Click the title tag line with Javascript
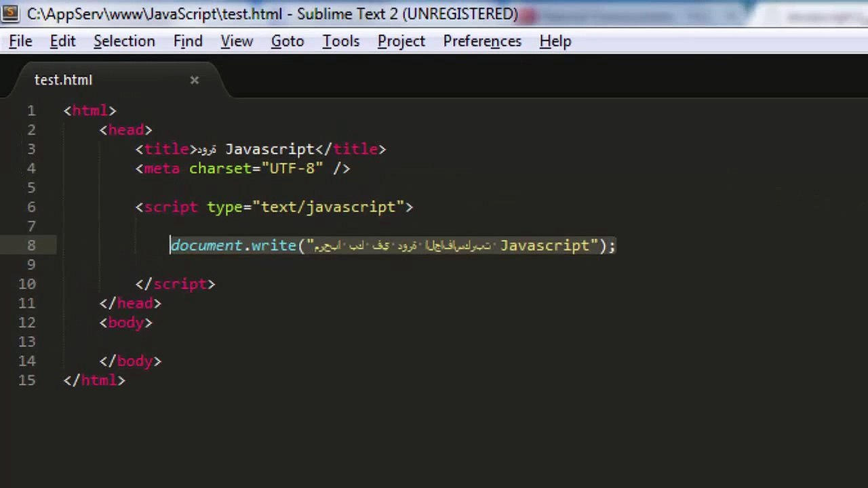The height and width of the screenshot is (488, 868). click(261, 149)
